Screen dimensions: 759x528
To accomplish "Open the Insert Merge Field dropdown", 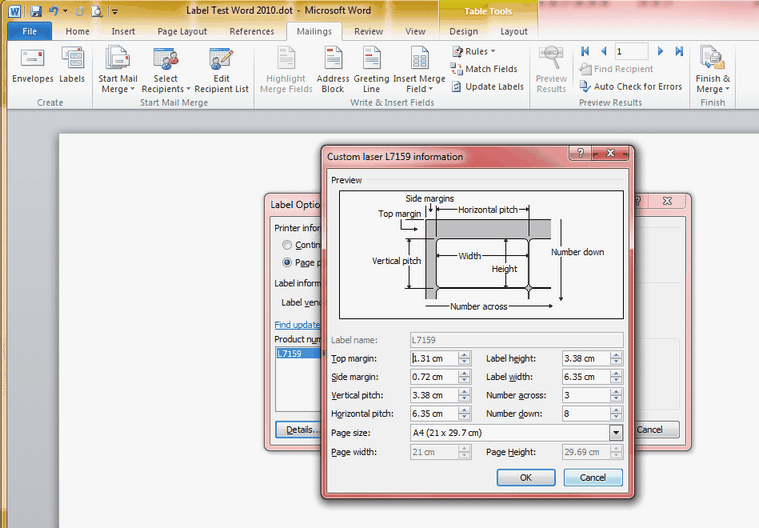I will click(x=419, y=70).
